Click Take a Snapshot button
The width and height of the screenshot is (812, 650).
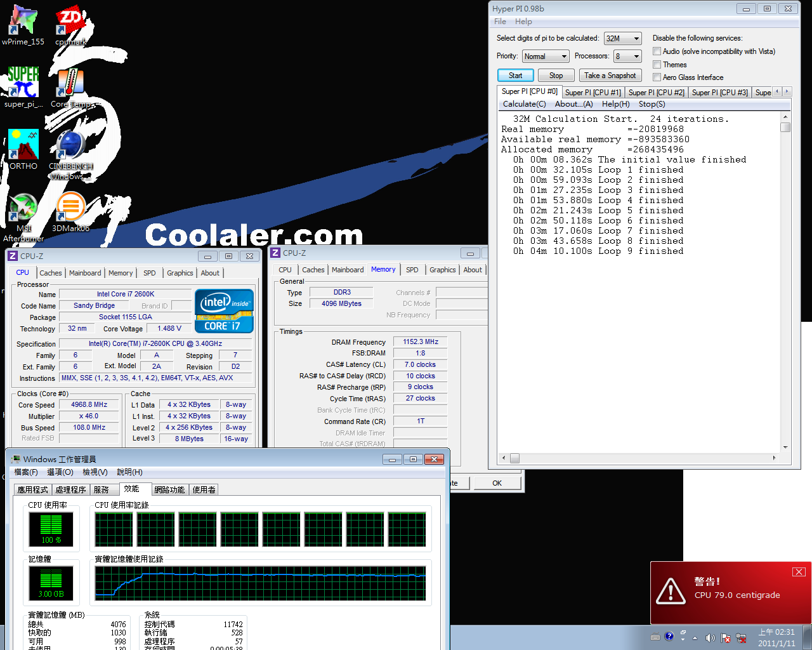pos(610,76)
